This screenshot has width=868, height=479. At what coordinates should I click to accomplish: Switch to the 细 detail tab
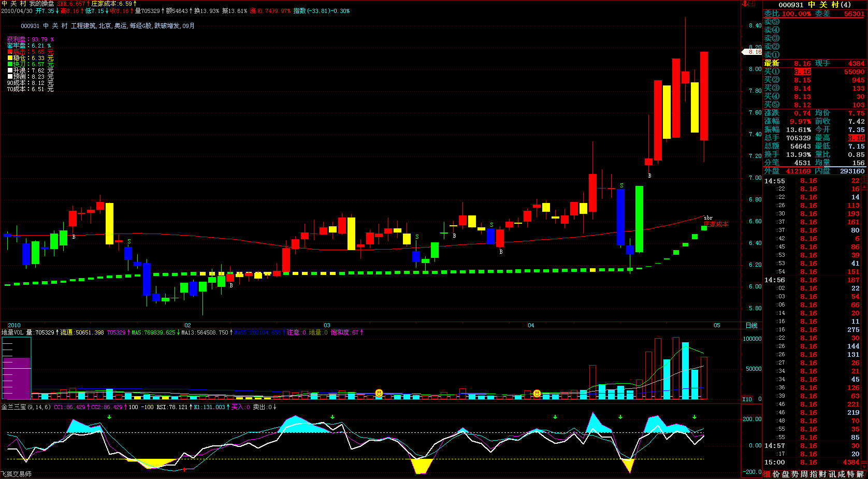click(767, 474)
